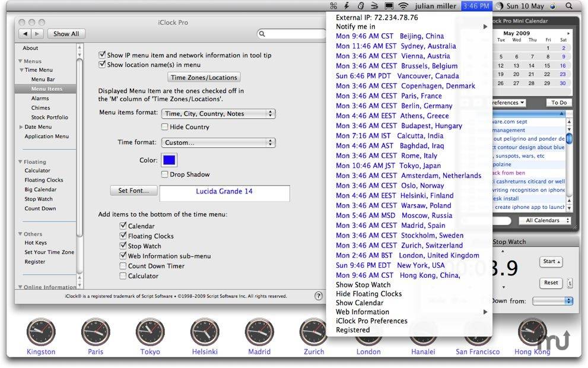The image size is (588, 368).
Task: Click the preferences search field
Action: click(x=292, y=34)
